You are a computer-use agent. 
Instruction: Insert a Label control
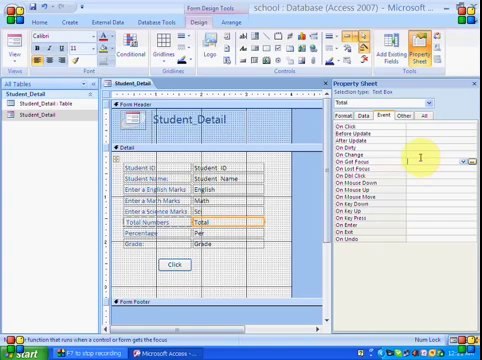(x=243, y=48)
